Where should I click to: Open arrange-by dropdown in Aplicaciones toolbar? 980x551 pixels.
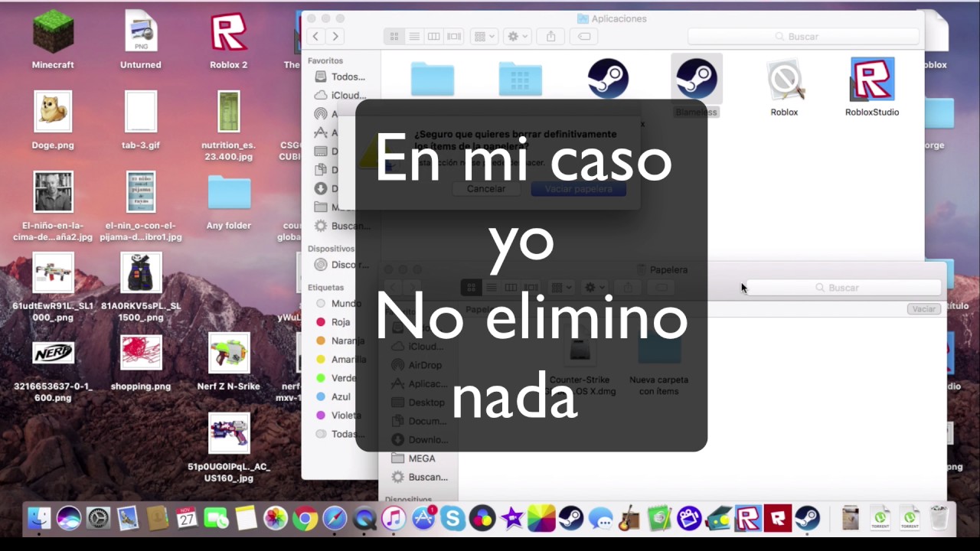[484, 36]
